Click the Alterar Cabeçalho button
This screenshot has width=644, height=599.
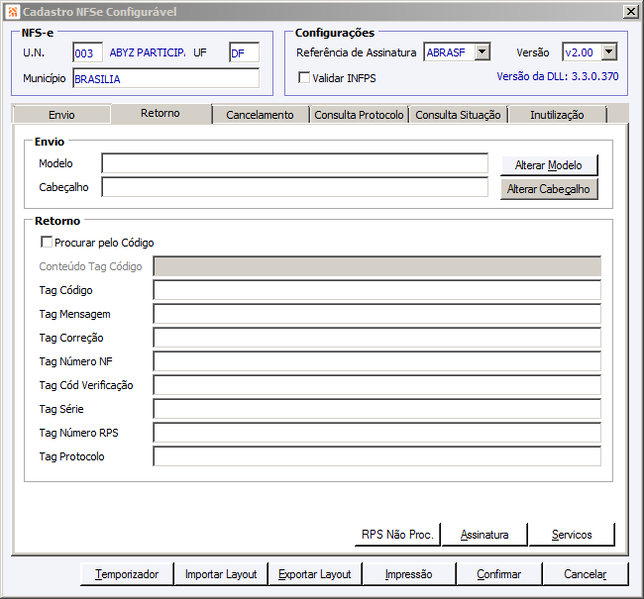click(x=549, y=189)
